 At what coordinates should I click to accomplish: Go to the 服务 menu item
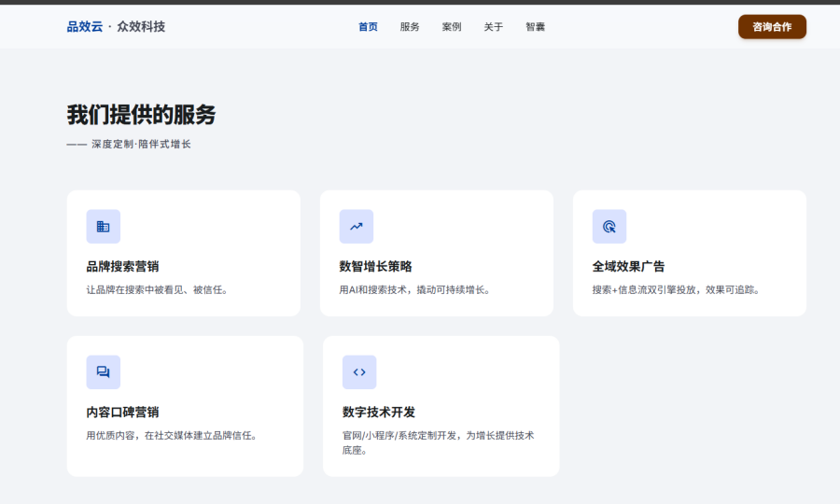pos(410,27)
